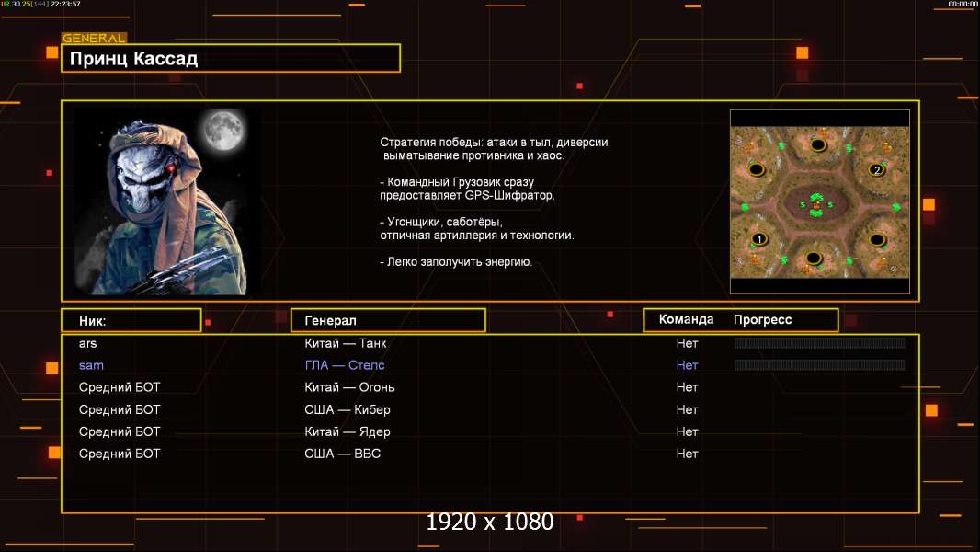The height and width of the screenshot is (552, 980).
Task: Click the отличная артиллерия и технологии line
Action: 477,235
